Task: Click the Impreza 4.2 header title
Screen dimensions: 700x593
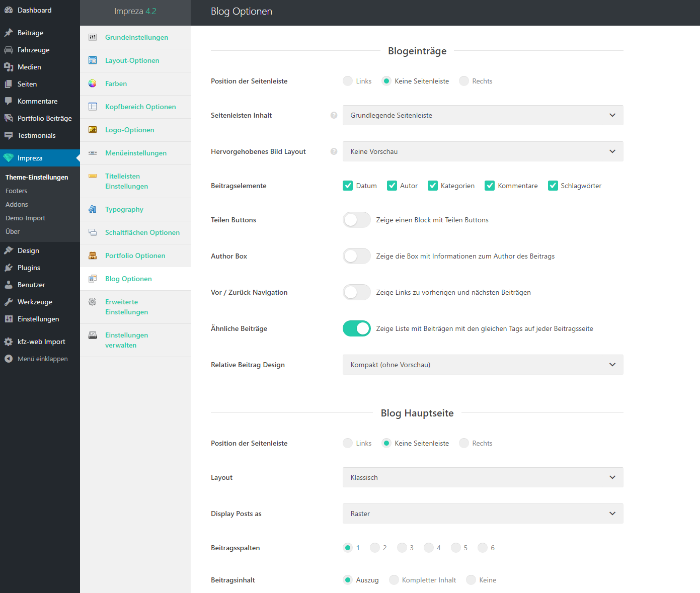Action: pos(135,11)
